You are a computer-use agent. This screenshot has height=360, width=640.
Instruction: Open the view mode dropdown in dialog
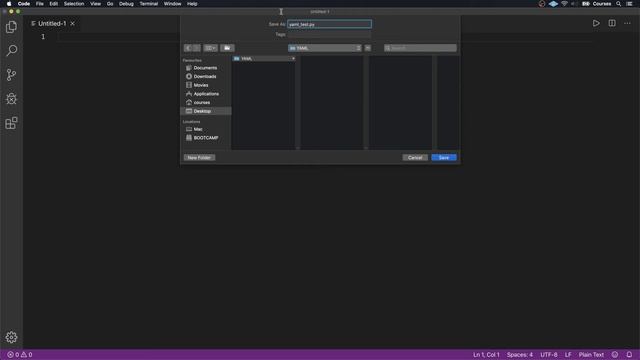point(211,48)
